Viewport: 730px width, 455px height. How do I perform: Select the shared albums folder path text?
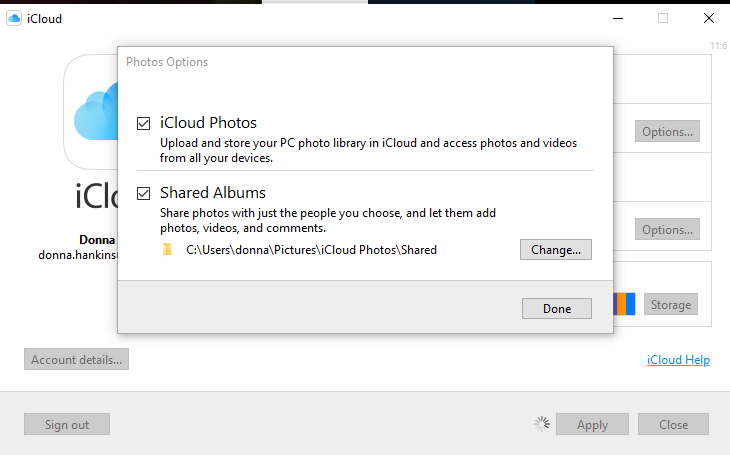(311, 250)
